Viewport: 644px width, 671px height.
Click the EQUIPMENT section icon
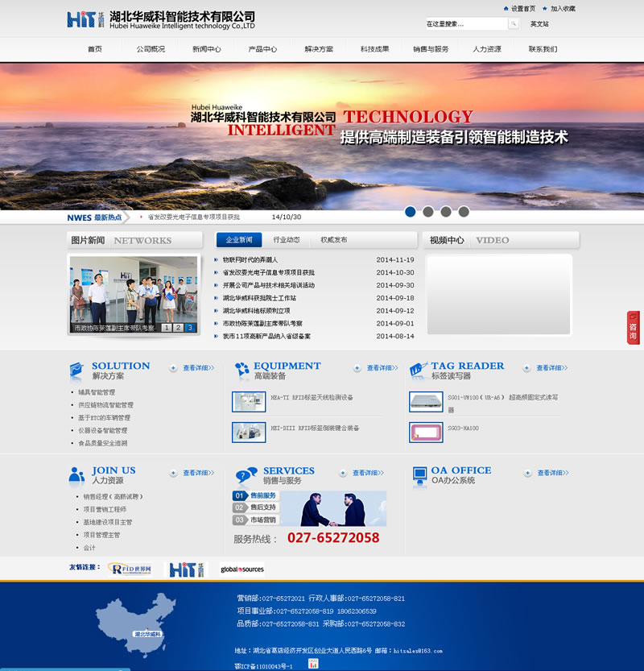coord(242,371)
